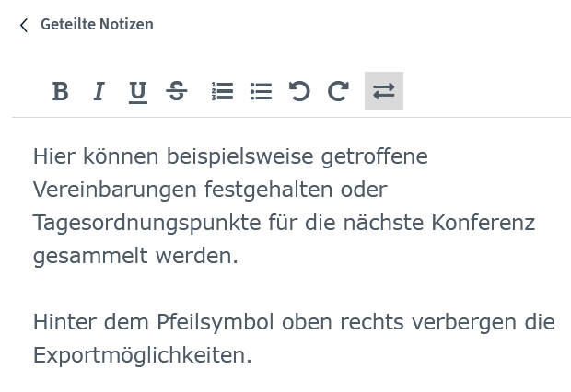The height and width of the screenshot is (392, 571).
Task: Click the word "Exportmöglichkeiten" in the notes
Action: coord(142,355)
